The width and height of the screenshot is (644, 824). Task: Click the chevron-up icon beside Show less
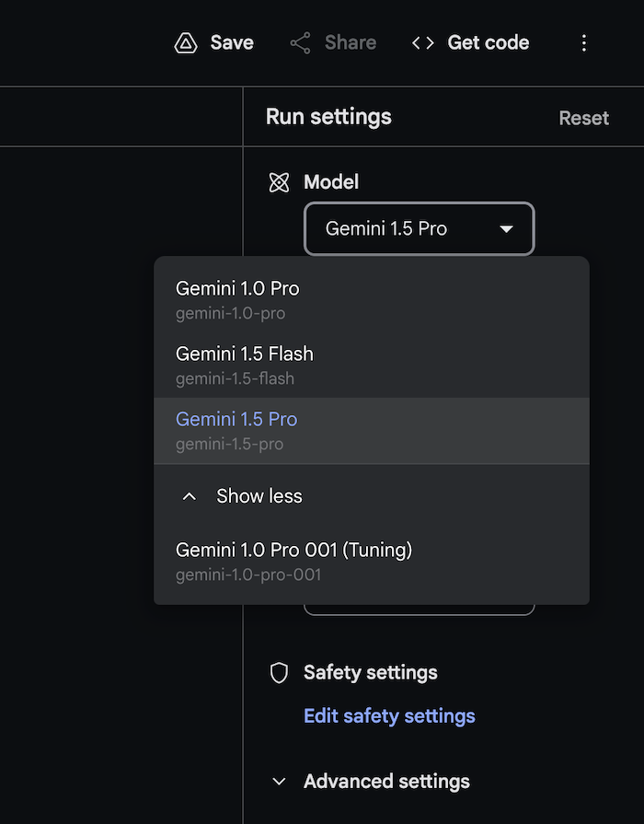(190, 496)
